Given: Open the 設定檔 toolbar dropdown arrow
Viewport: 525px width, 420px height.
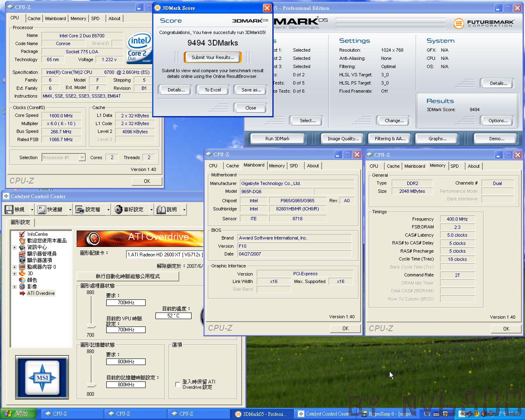Looking at the screenshot, I should (108, 210).
